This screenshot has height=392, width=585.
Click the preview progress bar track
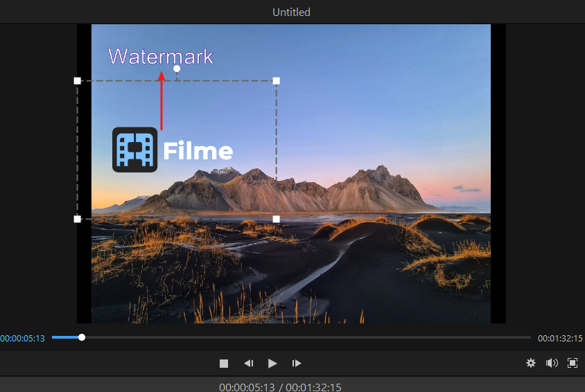[x=291, y=337]
